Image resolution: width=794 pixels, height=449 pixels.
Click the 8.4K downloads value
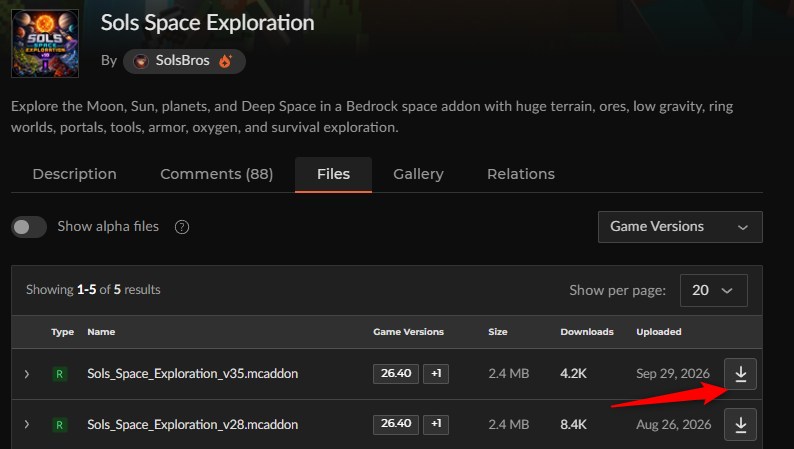point(573,424)
